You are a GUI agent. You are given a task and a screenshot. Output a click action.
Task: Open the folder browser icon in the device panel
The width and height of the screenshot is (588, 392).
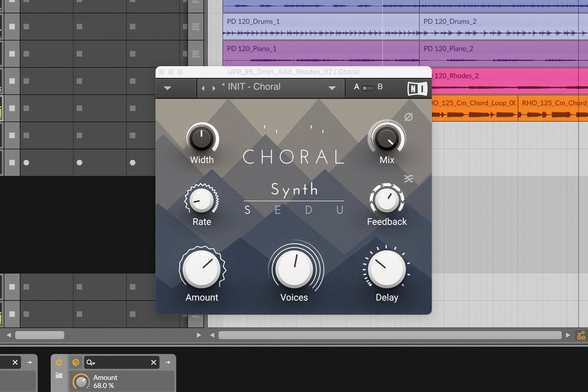coord(59,377)
